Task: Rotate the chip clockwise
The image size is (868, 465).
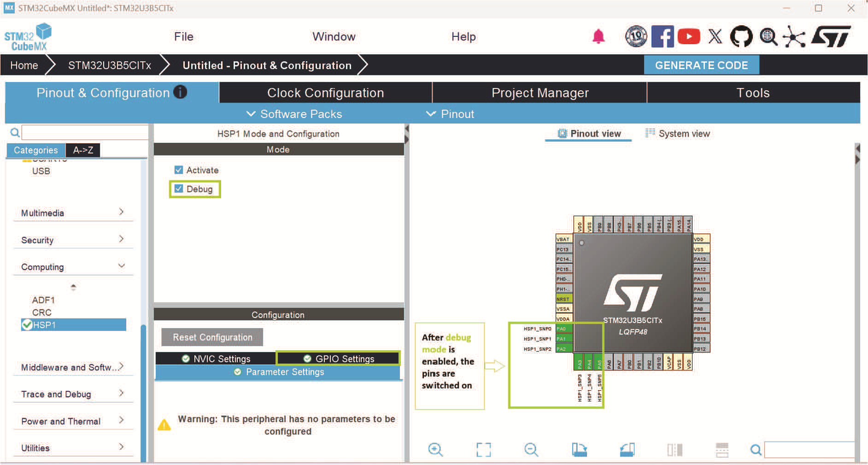Action: coord(579,449)
